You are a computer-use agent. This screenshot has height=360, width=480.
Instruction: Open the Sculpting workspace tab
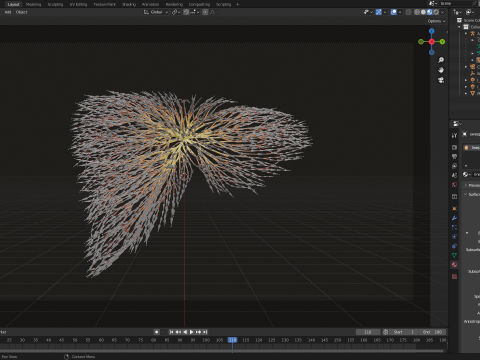55,4
